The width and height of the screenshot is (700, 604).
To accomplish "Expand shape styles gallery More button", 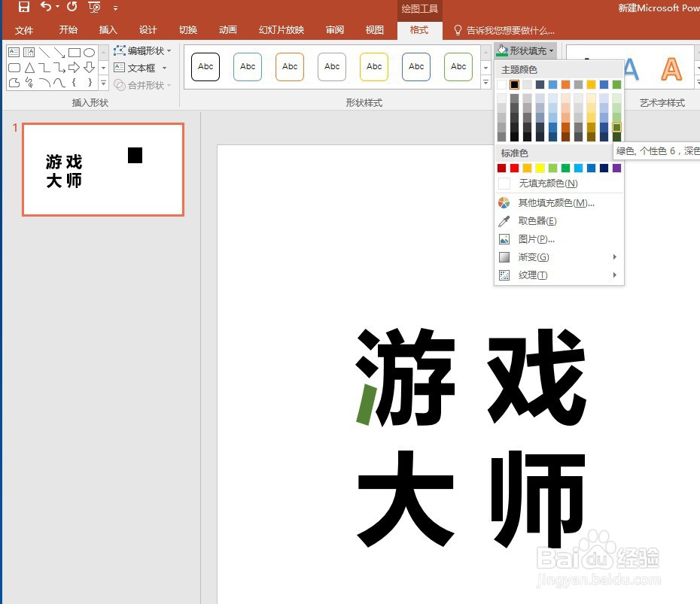I will click(x=485, y=83).
